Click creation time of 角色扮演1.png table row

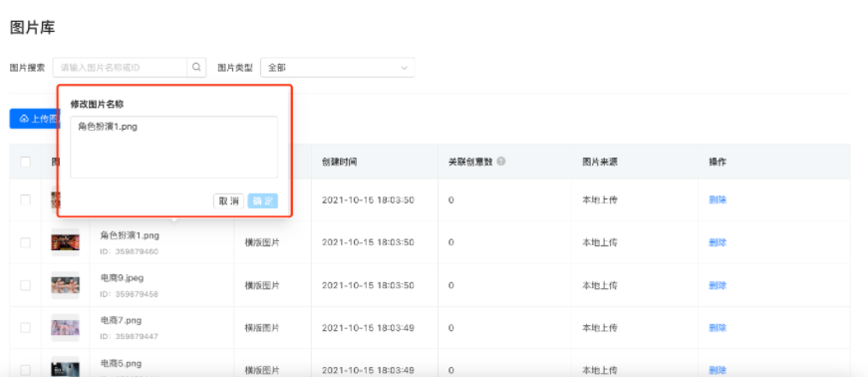click(x=368, y=242)
